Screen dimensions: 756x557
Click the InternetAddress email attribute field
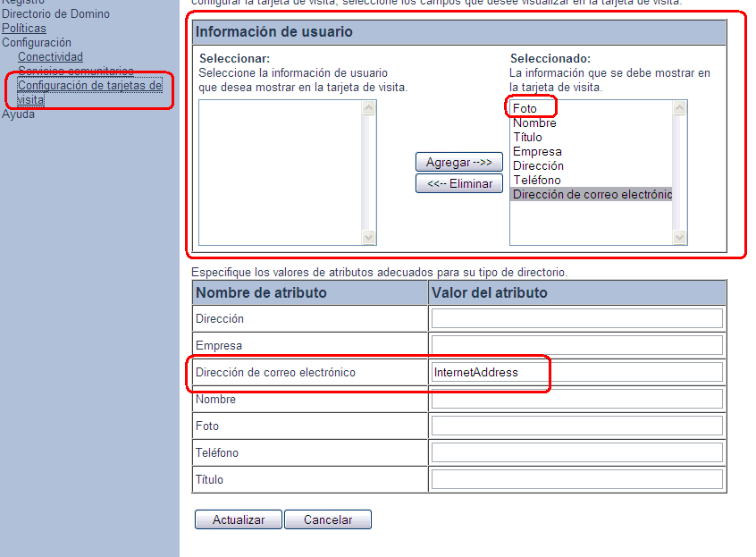576,372
